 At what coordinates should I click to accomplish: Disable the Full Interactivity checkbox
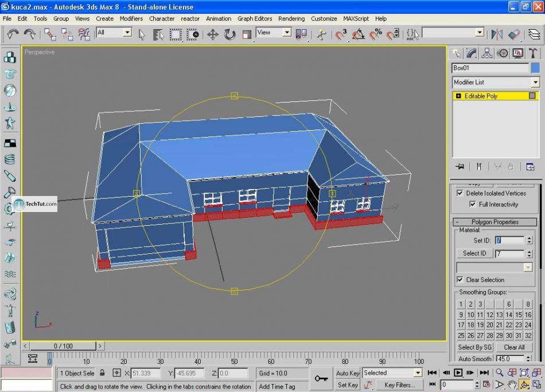473,204
